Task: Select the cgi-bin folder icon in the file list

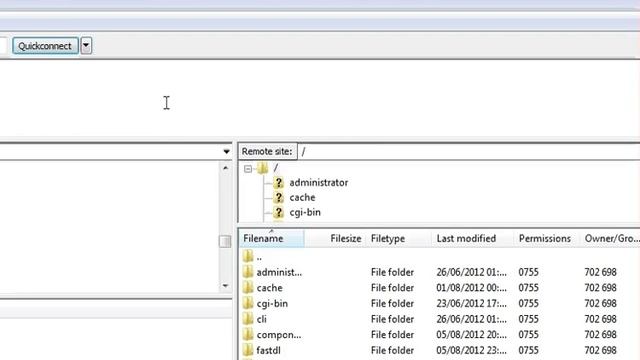Action: coord(248,303)
